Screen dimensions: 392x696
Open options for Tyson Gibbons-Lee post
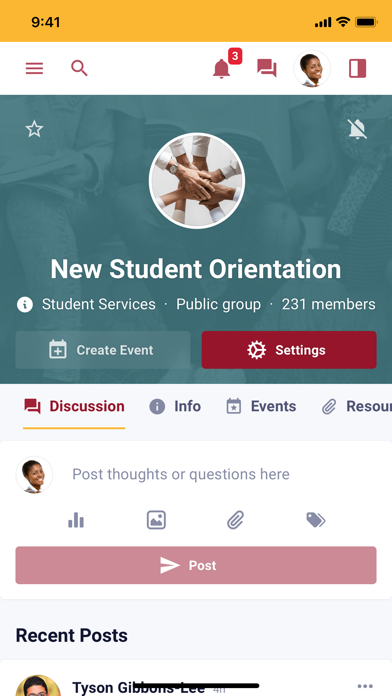[x=365, y=686]
